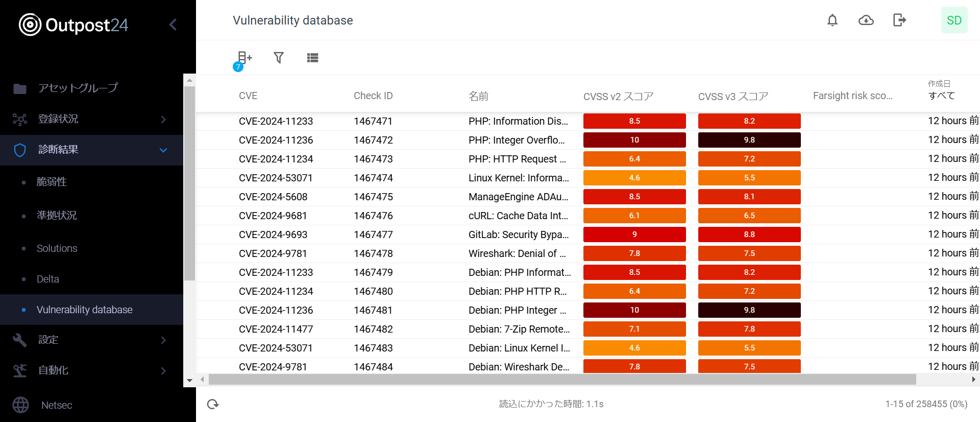Sort by CVSS v3 スコア column header
980x422 pixels.
[733, 96]
